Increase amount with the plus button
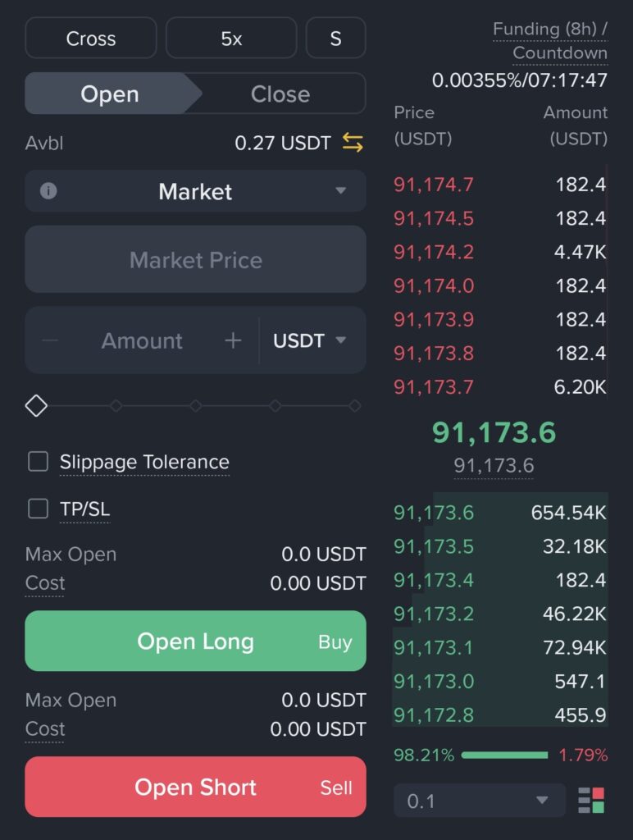 pyautogui.click(x=233, y=340)
